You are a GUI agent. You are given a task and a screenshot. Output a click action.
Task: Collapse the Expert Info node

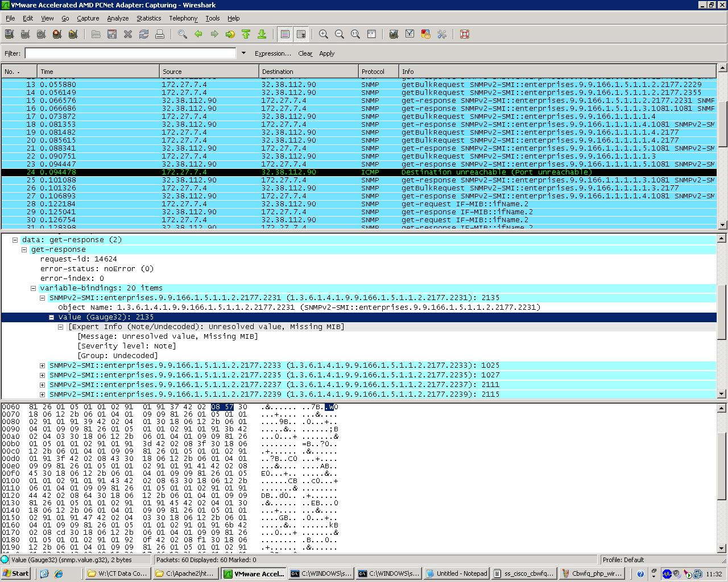point(61,327)
